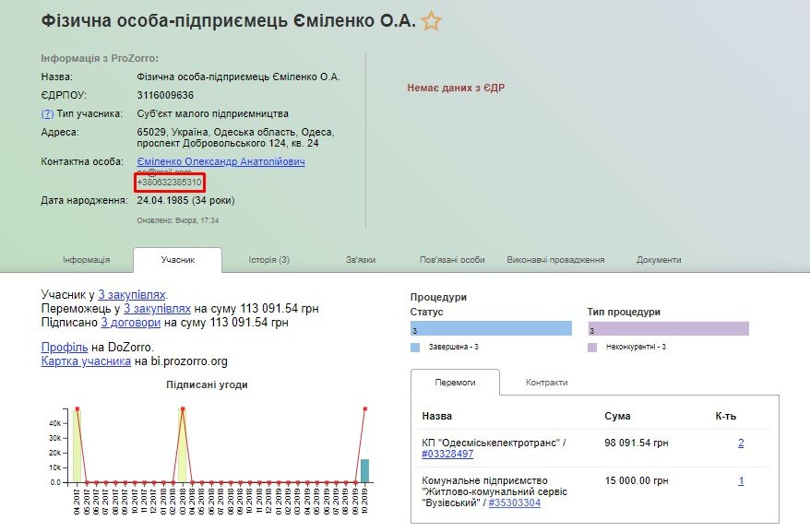This screenshot has width=810, height=532.
Task: Click the blue Завершена status bar
Action: (x=491, y=330)
